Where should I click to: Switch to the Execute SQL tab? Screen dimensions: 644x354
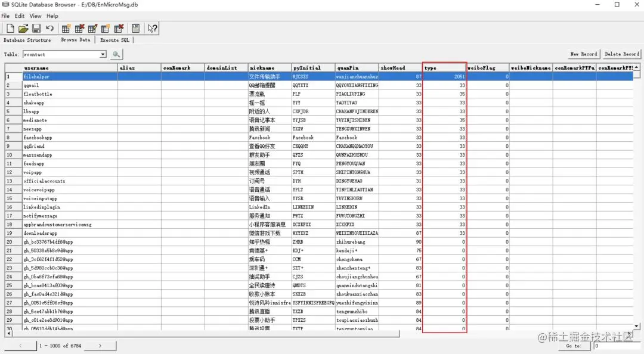tap(114, 41)
